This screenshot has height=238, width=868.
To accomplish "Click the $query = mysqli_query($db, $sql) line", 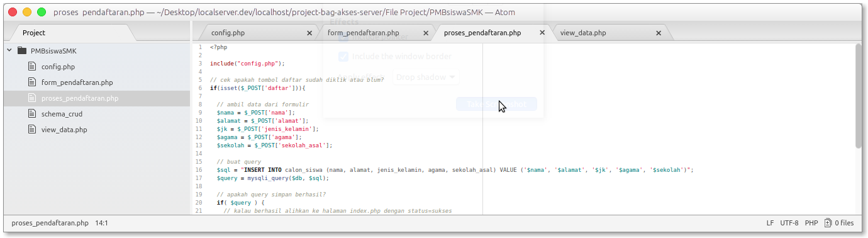I will [272, 178].
